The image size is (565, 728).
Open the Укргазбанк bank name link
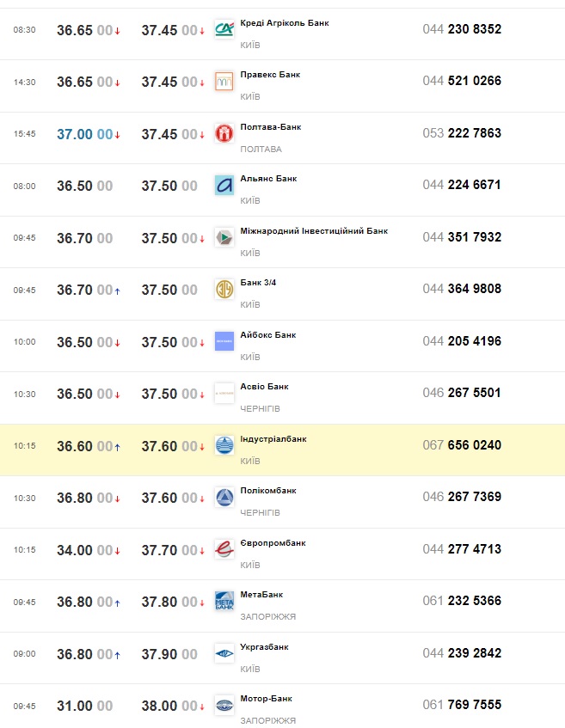[264, 646]
